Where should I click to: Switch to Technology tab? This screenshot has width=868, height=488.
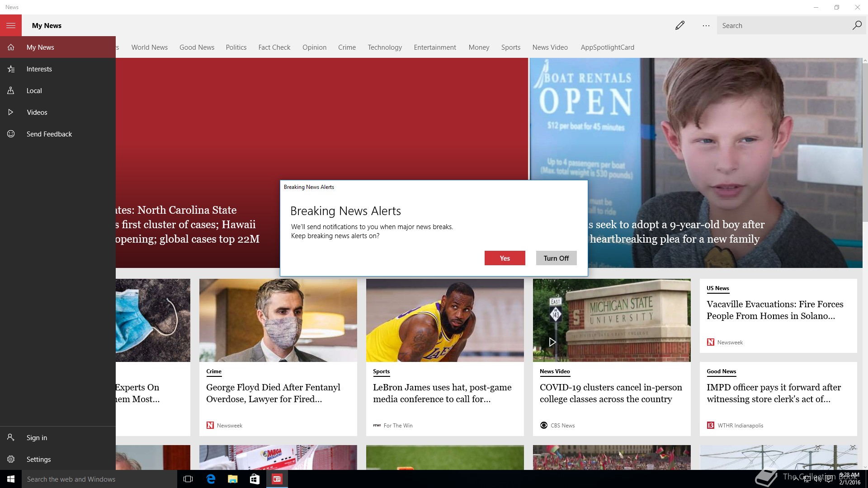(x=385, y=47)
